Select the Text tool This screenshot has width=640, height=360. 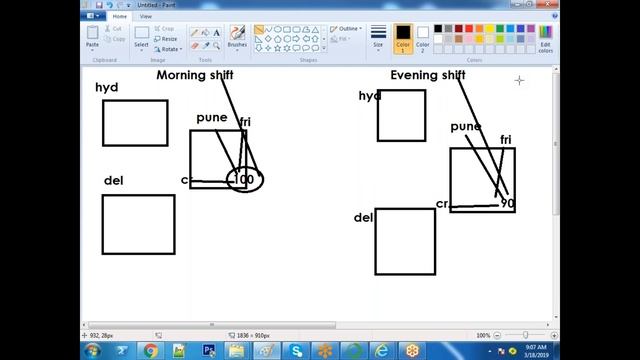point(216,33)
